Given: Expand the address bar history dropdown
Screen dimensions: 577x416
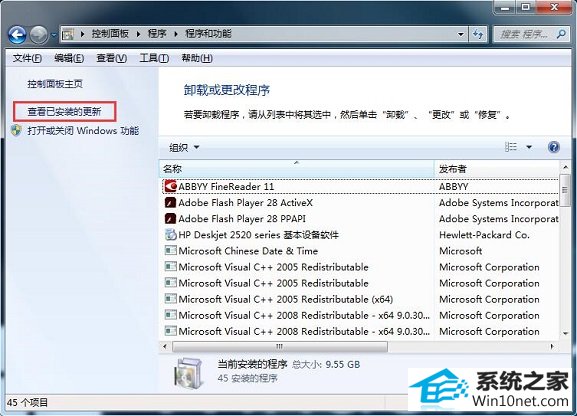Looking at the screenshot, I should point(461,35).
